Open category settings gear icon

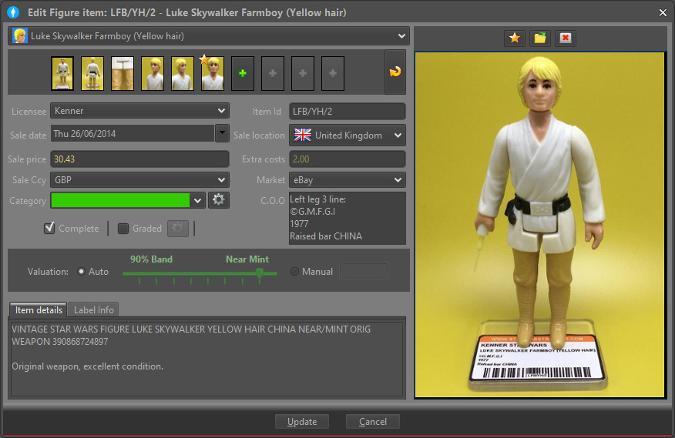tap(219, 200)
